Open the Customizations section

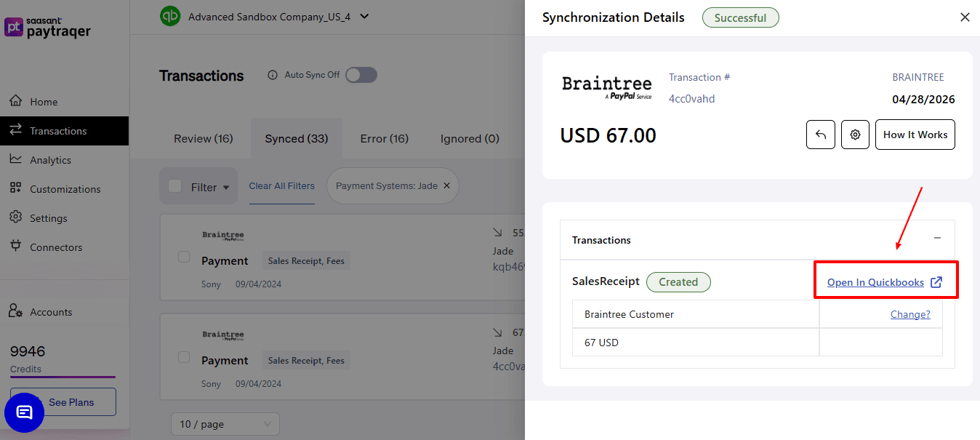[65, 188]
